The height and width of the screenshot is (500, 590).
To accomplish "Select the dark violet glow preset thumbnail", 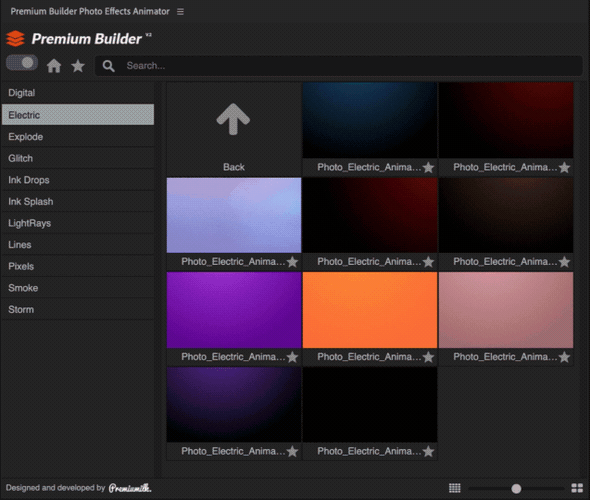I will [234, 404].
